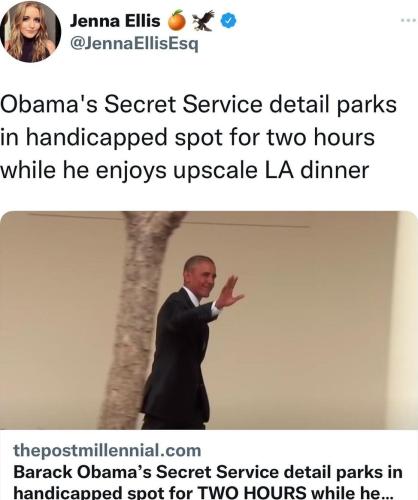Image resolution: width=418 pixels, height=500 pixels.
Task: Click "TWO HOURS" in the card headline
Action: pyautogui.click(x=252, y=493)
